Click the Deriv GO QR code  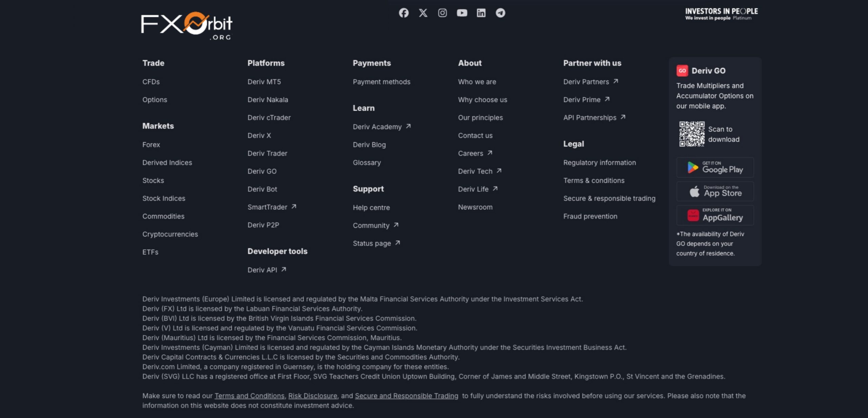[x=692, y=134]
